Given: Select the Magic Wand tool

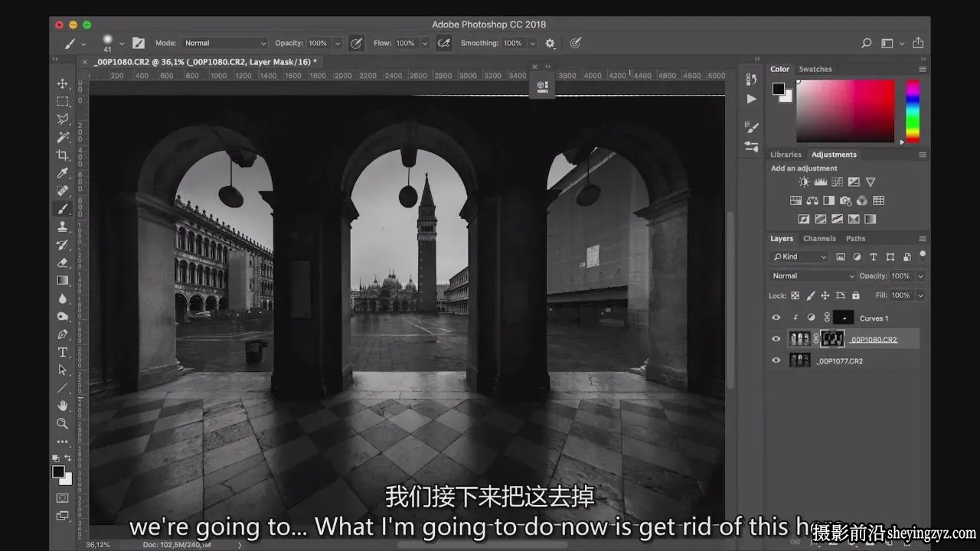Looking at the screenshot, I should pyautogui.click(x=63, y=137).
